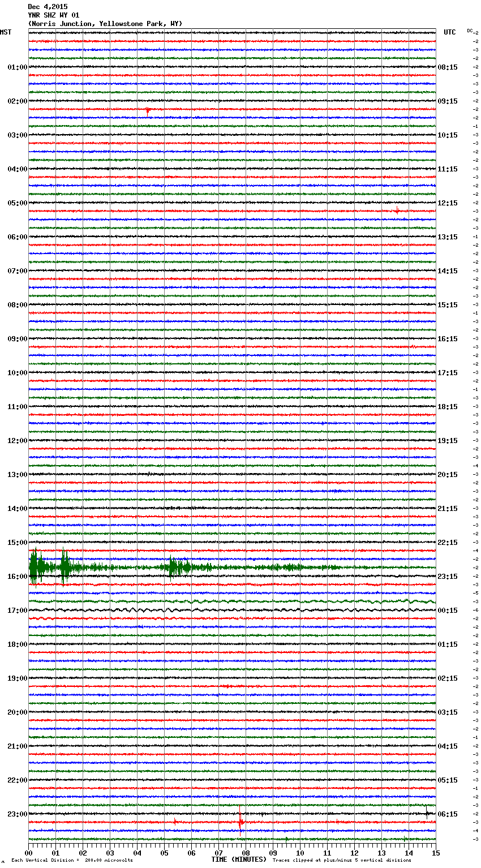
Task: Click the red spike on the trace after 02:00
Action: pos(148,111)
